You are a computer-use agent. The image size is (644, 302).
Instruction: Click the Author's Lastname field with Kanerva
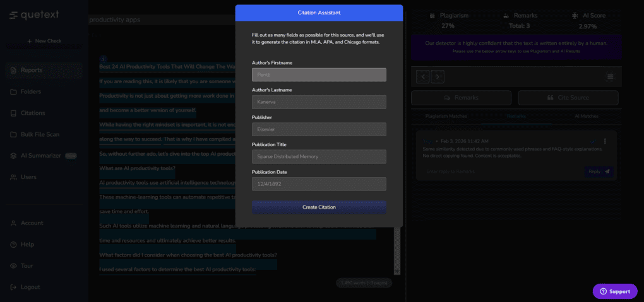[x=319, y=102]
